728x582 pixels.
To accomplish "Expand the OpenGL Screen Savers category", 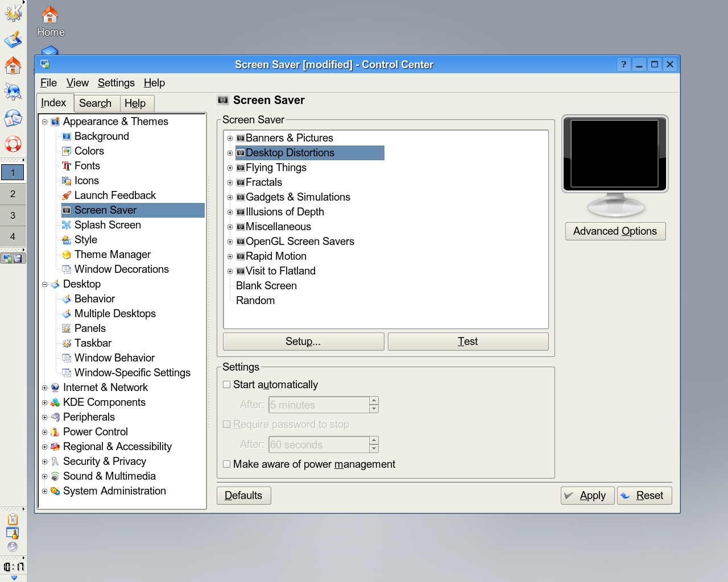I will coord(230,242).
